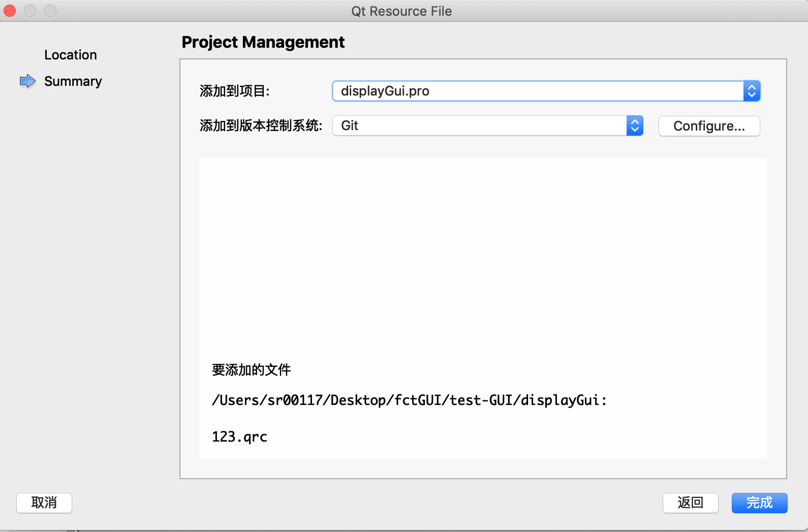Select the Summary step in the sidebar
Screen dimensions: 808x532
(73, 81)
